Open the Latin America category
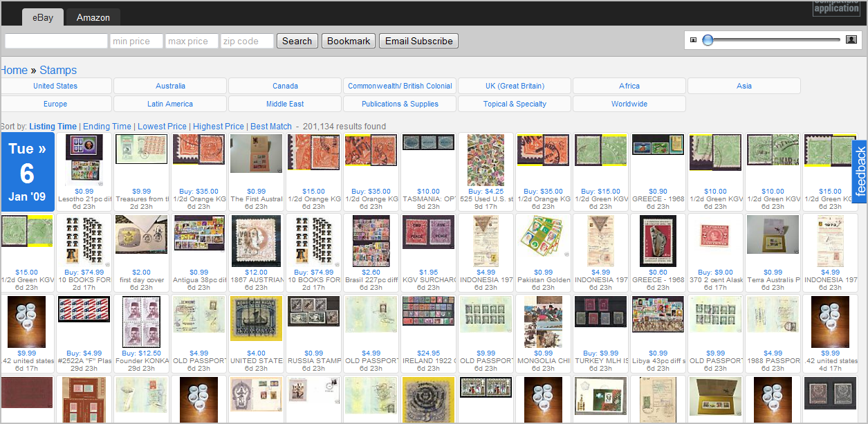 coord(170,104)
